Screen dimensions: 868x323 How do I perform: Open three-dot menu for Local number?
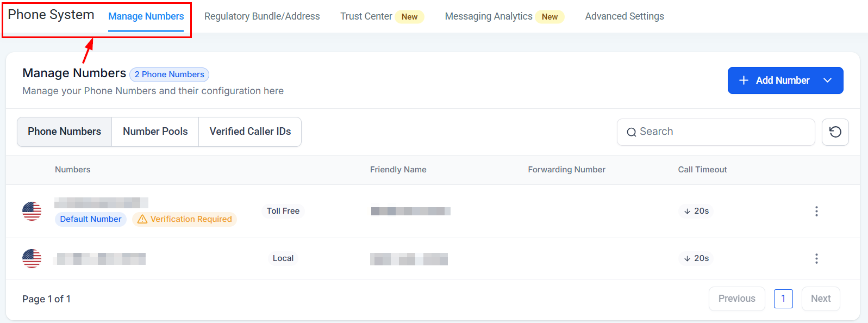(x=816, y=258)
